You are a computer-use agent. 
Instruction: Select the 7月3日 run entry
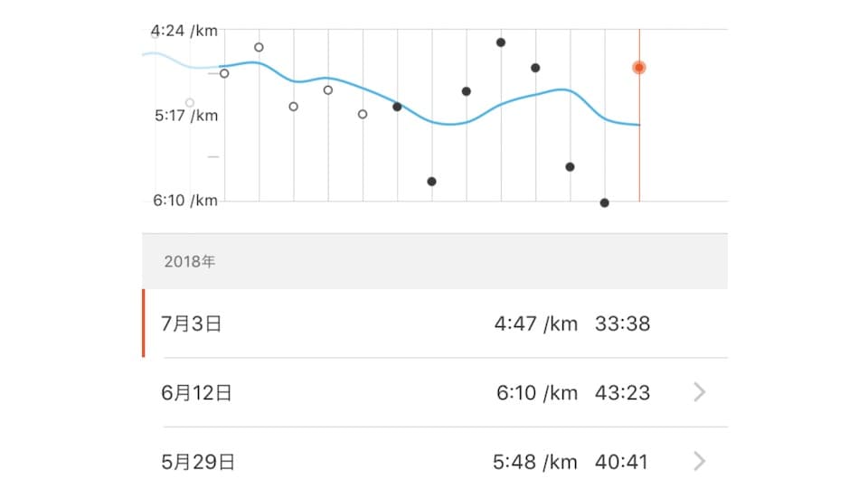point(435,324)
